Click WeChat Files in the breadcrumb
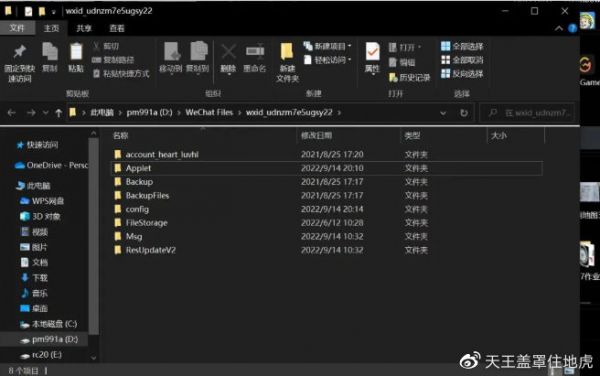Screen dimensions: 600x376 click(209, 112)
